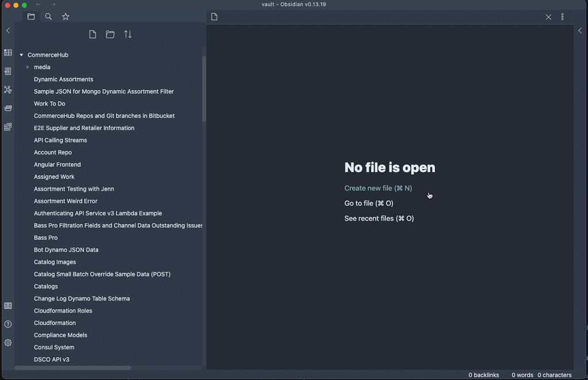588x380 pixels.
Task: Open the search tab icon
Action: point(48,17)
